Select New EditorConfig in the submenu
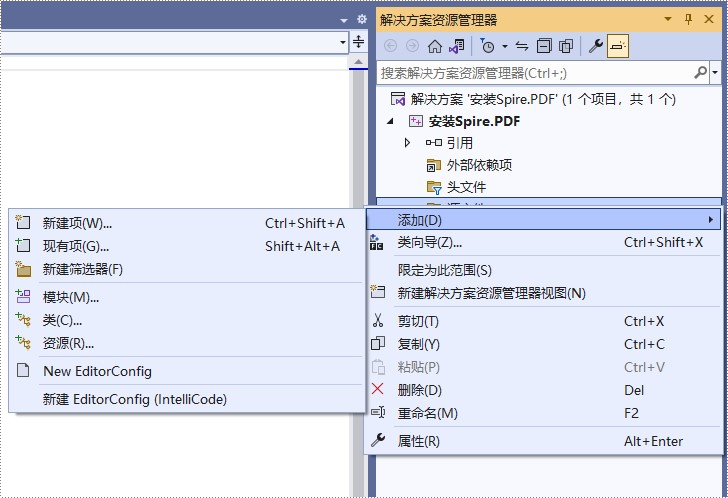 pyautogui.click(x=186, y=371)
